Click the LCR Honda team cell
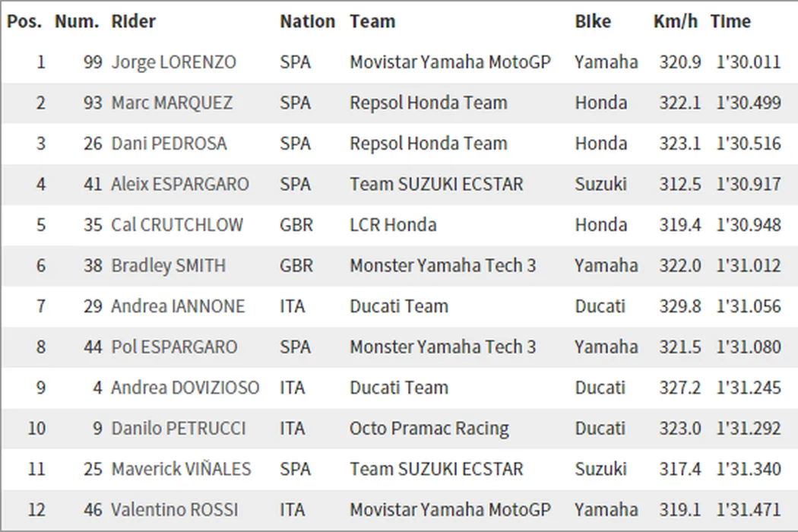Viewport: 798px width, 532px height. click(393, 225)
